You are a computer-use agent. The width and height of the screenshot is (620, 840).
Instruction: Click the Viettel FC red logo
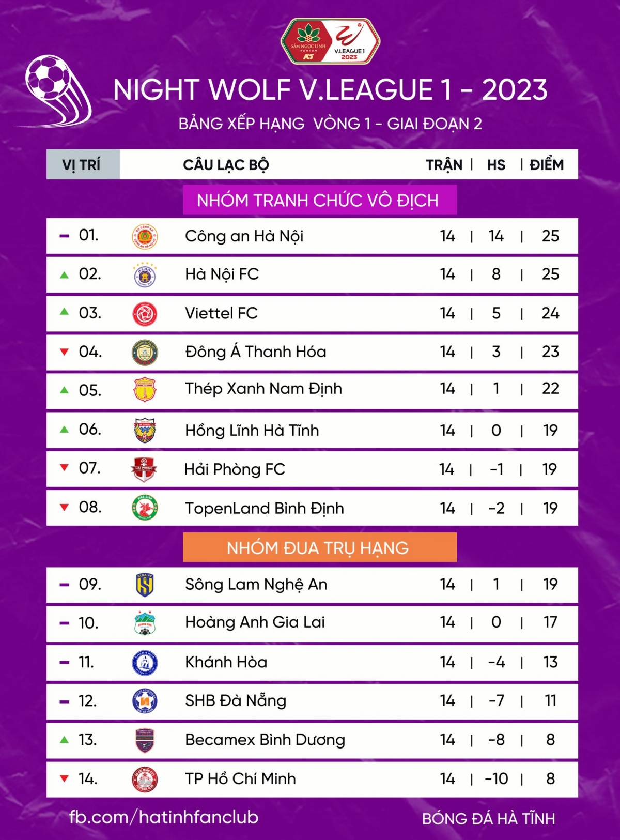pos(145,314)
